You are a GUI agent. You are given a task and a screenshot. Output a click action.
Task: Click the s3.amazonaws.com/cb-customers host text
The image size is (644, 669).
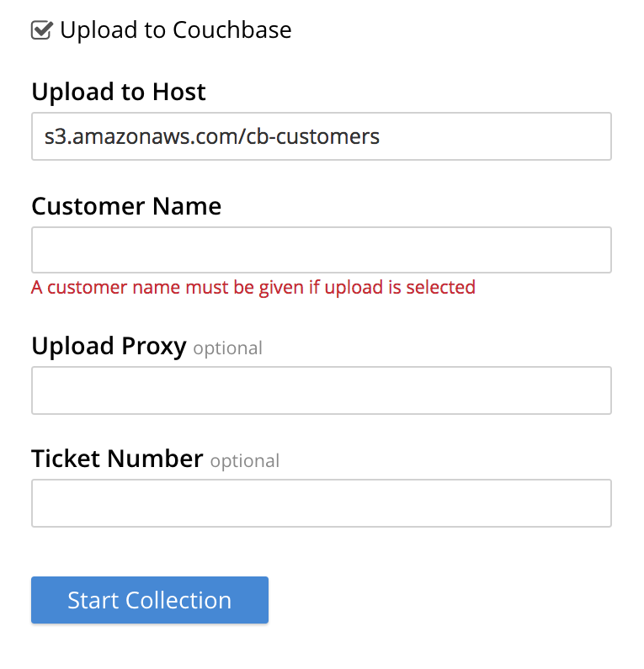(212, 136)
